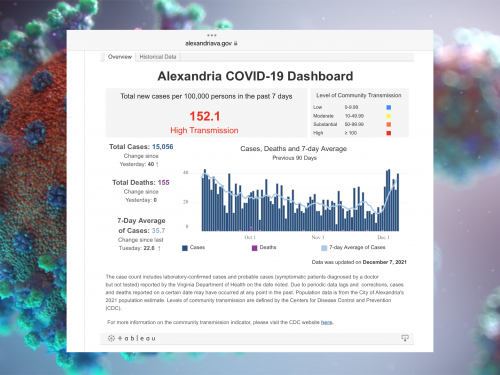This screenshot has width=500, height=375.
Task: Click the 'Nov 1' axis label
Action: pyautogui.click(x=318, y=237)
